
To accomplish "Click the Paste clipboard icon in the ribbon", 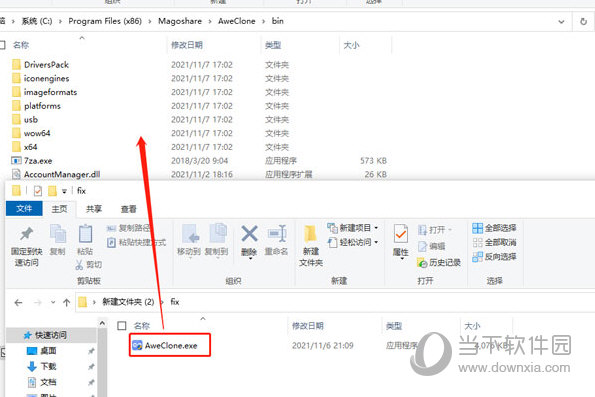I will [85, 233].
